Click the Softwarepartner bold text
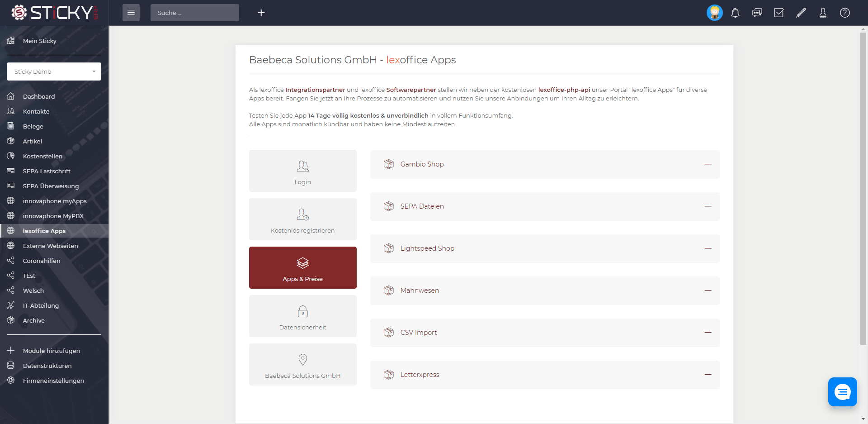868x424 pixels. click(x=411, y=90)
